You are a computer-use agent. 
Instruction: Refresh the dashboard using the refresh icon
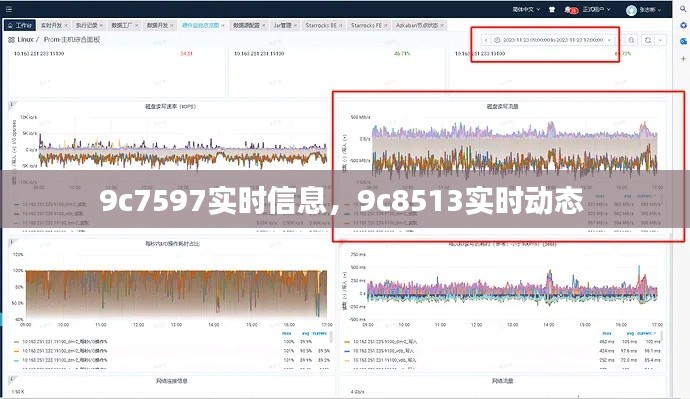(648, 40)
